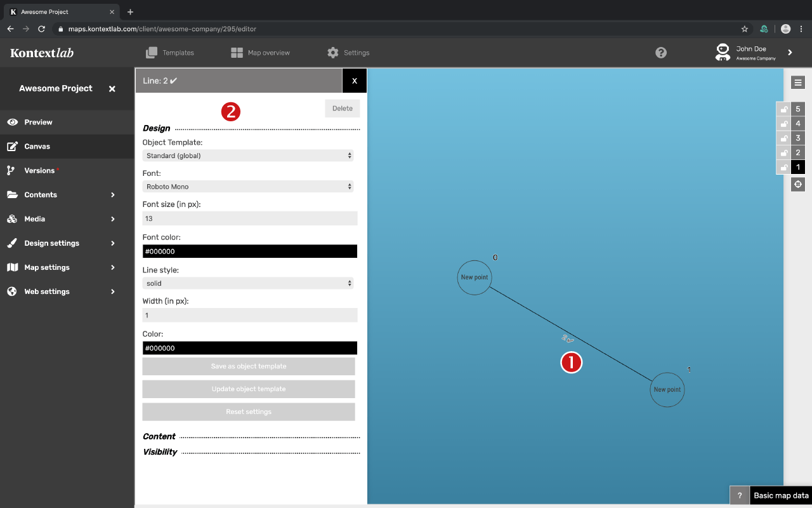Open the Object Template dropdown
This screenshot has height=508, width=812.
[248, 156]
